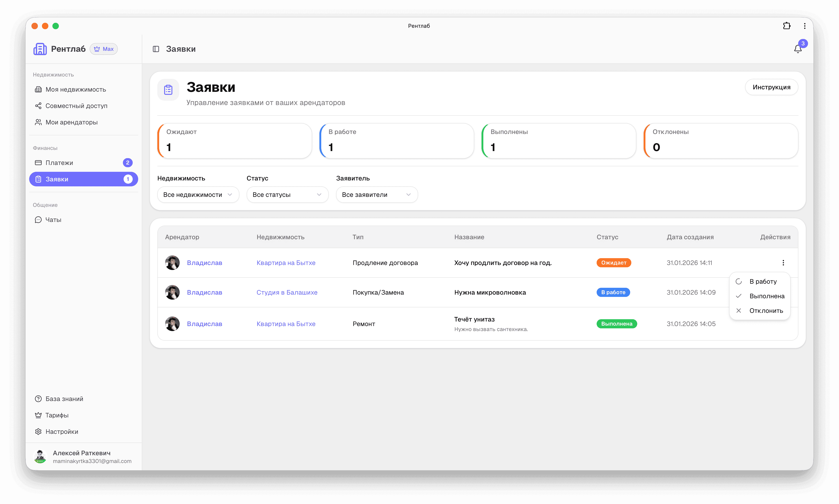Screen dimensions: 839x504
Task: Open the Студия в Балашихе link
Action: pos(287,292)
